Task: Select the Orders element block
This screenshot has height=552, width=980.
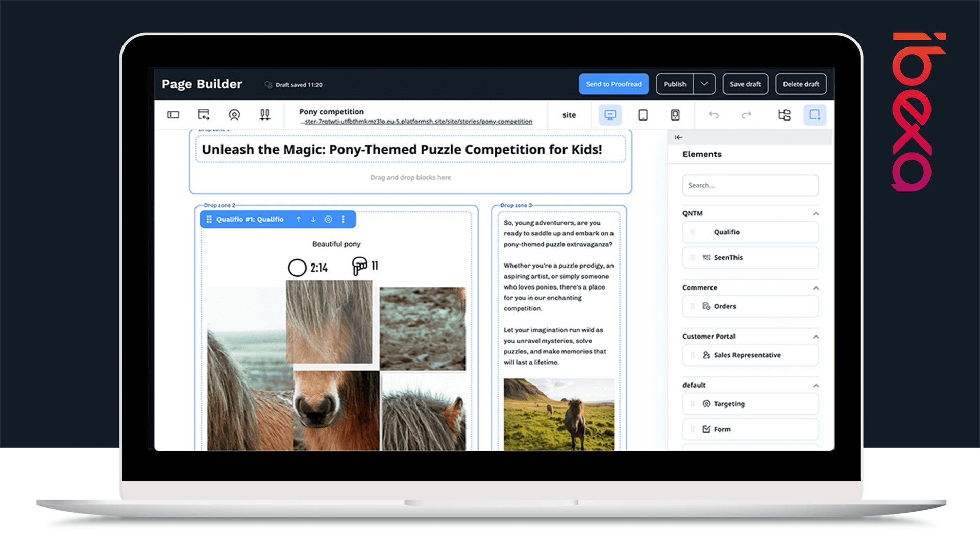Action: [x=750, y=306]
